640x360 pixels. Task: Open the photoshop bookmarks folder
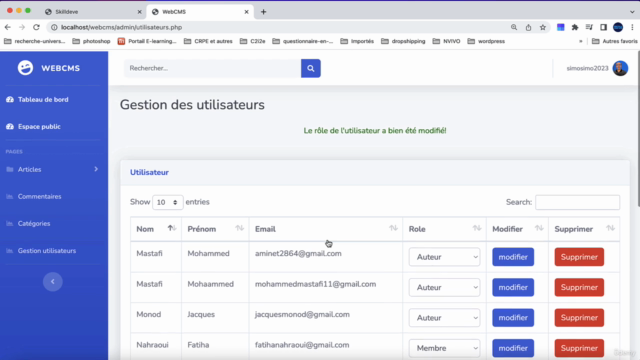tap(91, 41)
